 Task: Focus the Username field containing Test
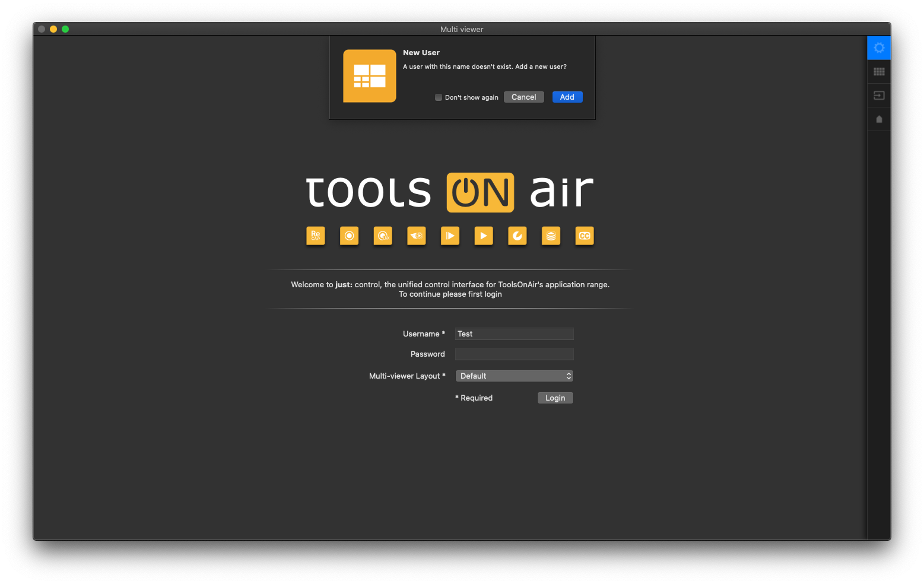point(515,334)
